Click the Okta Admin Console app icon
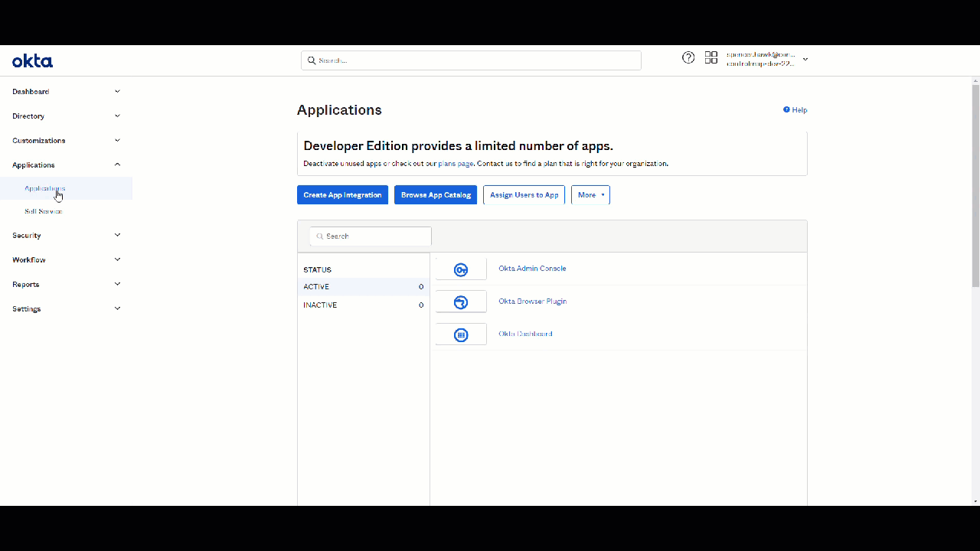The image size is (980, 551). (460, 269)
